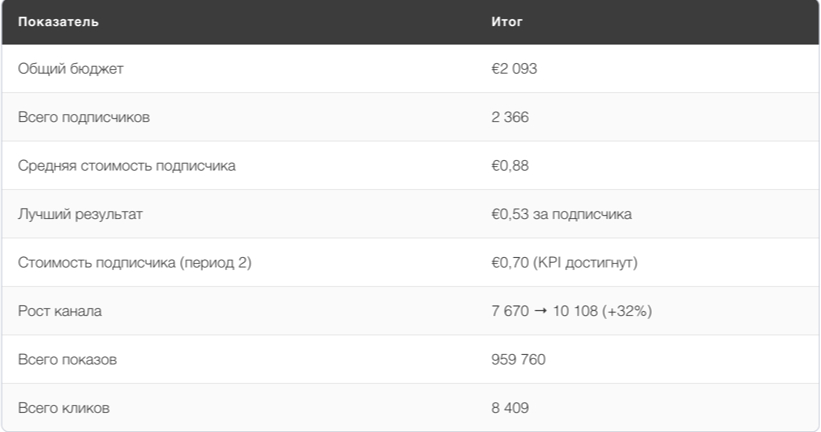The image size is (821, 432).
Task: Click the €0,53 за подписчика value
Action: coord(561,214)
